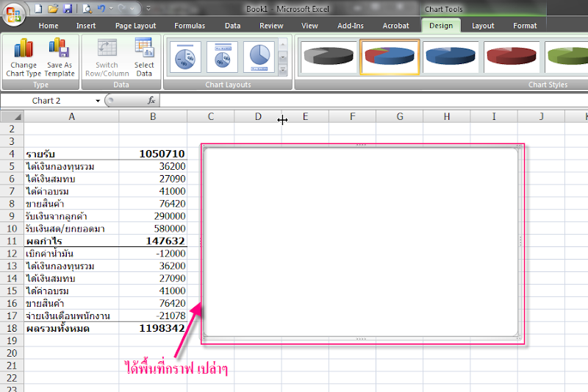Apply the grayscale pie chart style

coord(329,57)
